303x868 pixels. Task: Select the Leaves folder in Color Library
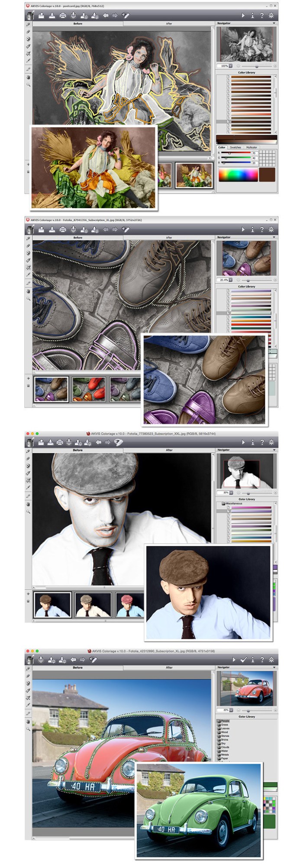point(225,728)
